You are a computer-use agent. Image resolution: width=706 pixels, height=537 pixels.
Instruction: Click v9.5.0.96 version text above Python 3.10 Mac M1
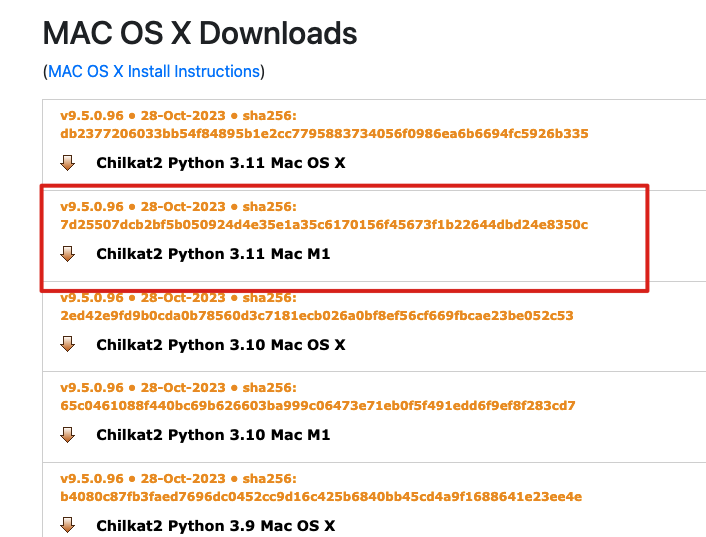point(92,388)
